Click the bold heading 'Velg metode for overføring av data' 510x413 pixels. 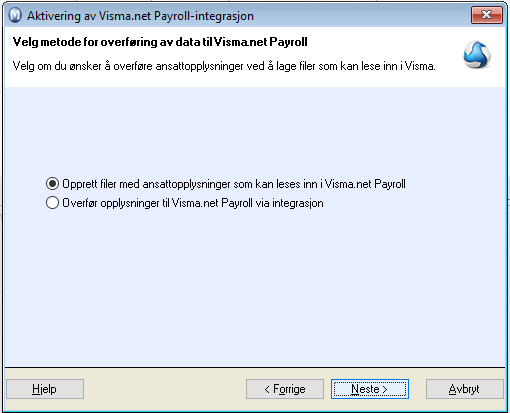click(x=107, y=42)
